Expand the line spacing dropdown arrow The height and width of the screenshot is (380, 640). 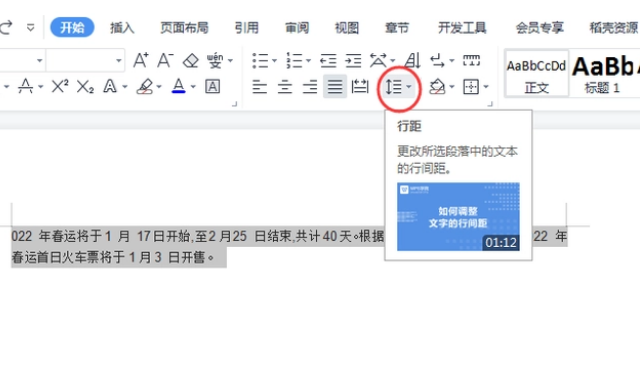[x=409, y=87]
